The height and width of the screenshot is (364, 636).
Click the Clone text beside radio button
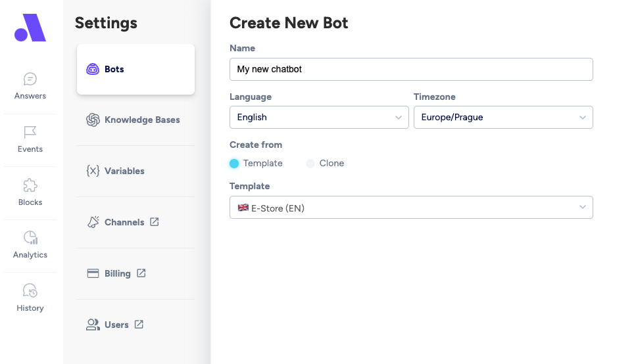[x=331, y=164]
